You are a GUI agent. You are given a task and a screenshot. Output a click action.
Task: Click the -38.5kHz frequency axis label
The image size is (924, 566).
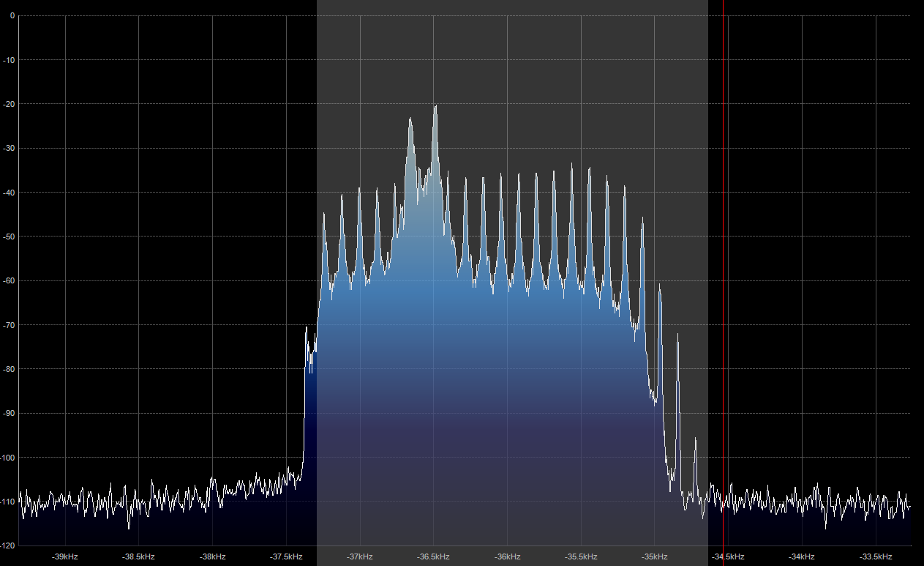(138, 556)
